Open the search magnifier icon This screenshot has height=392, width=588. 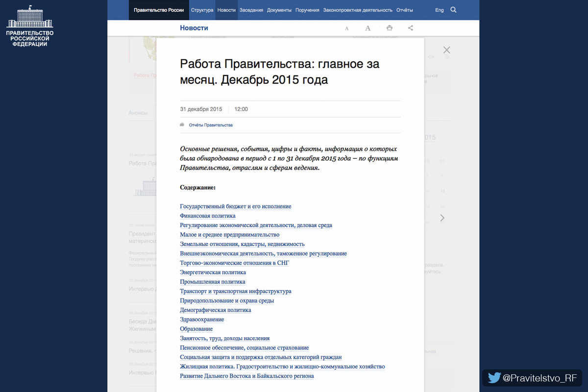click(x=453, y=10)
